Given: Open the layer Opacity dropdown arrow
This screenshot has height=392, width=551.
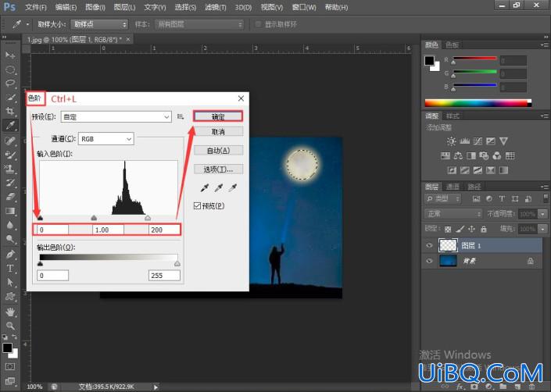Looking at the screenshot, I should point(543,214).
